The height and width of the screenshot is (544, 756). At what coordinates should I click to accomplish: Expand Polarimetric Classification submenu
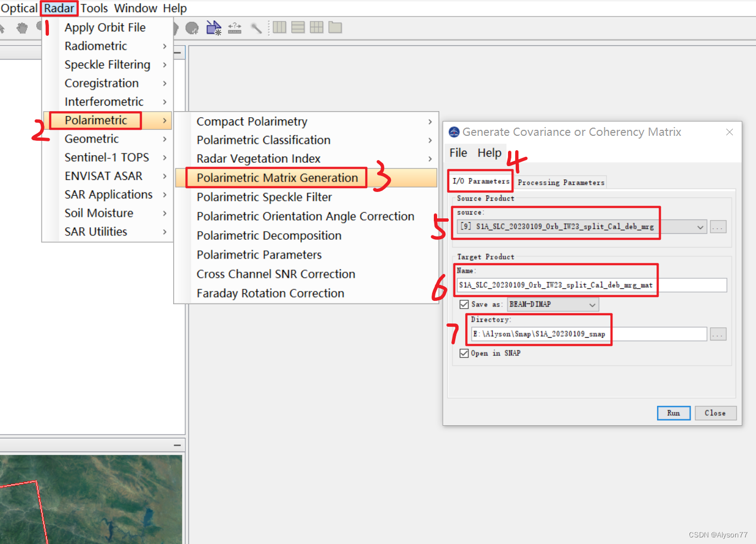(x=306, y=140)
